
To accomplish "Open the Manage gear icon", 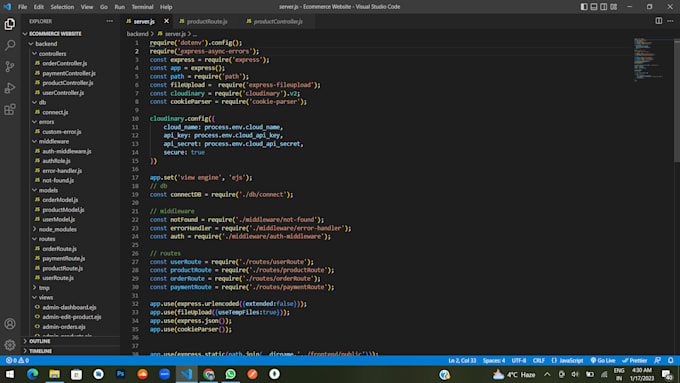I will click(10, 345).
